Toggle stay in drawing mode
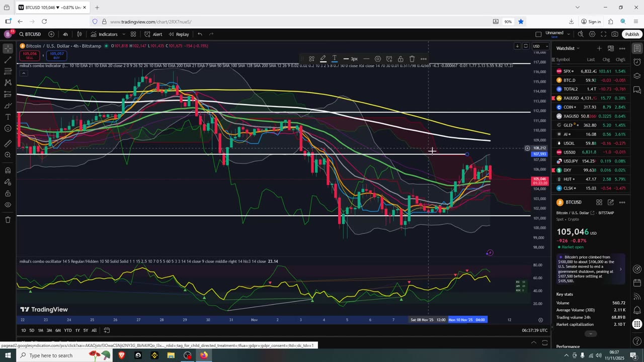The height and width of the screenshot is (362, 644). (8, 182)
